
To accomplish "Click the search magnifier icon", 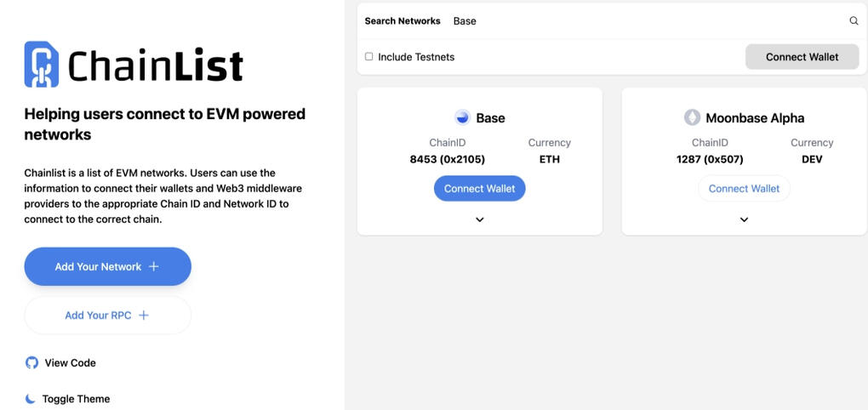I will pos(854,21).
